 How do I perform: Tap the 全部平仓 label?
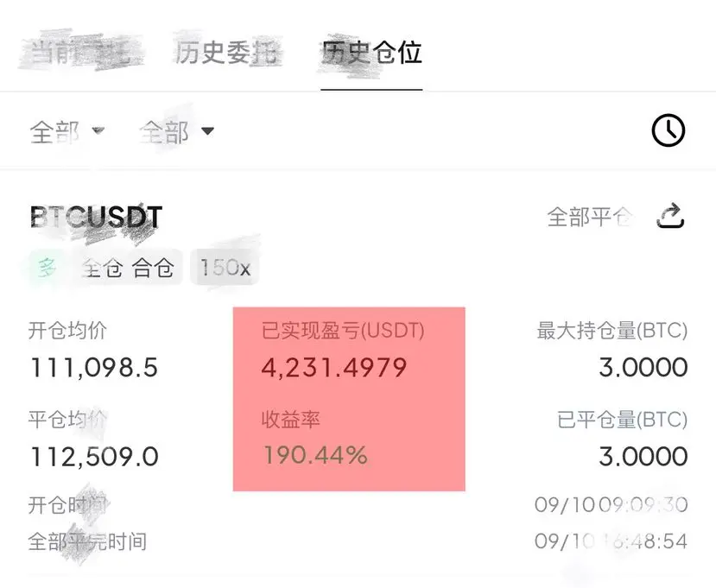[590, 217]
